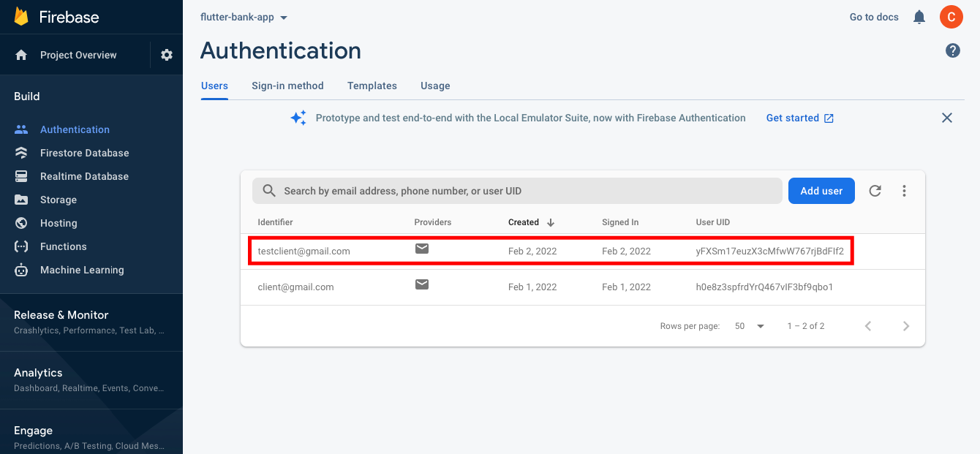Click the Go to docs link
Viewport: 980px width, 454px height.
[x=874, y=17]
